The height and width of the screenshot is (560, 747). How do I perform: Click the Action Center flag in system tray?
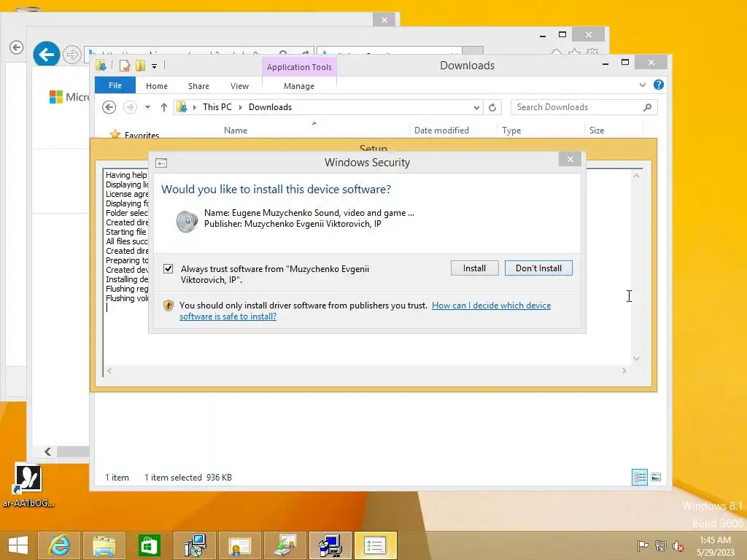coord(643,545)
